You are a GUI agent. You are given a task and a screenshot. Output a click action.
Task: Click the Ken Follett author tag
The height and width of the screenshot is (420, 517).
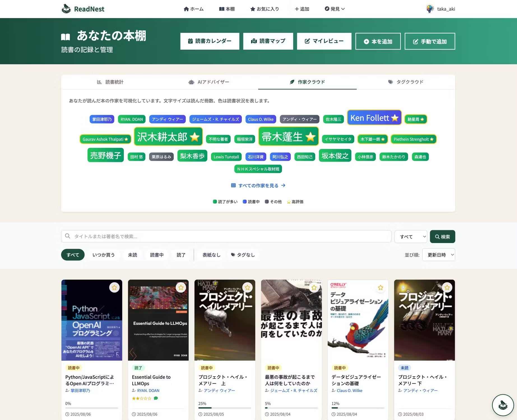click(x=374, y=118)
